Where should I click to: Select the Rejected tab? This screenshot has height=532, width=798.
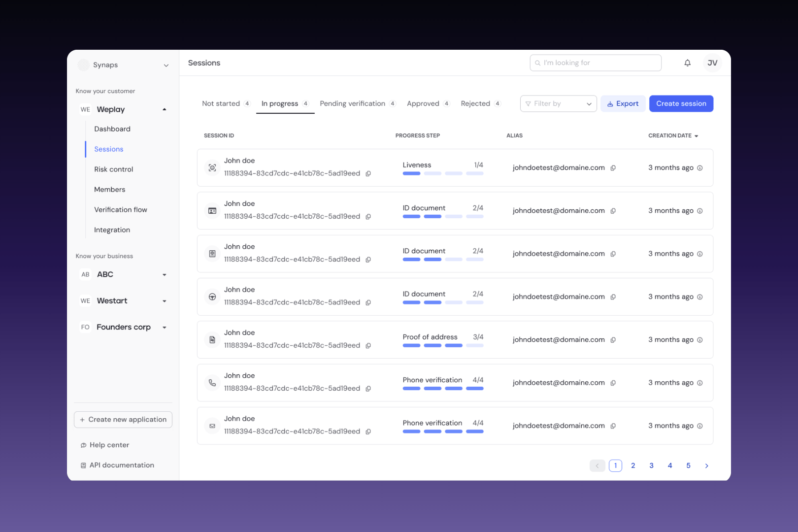coord(475,104)
